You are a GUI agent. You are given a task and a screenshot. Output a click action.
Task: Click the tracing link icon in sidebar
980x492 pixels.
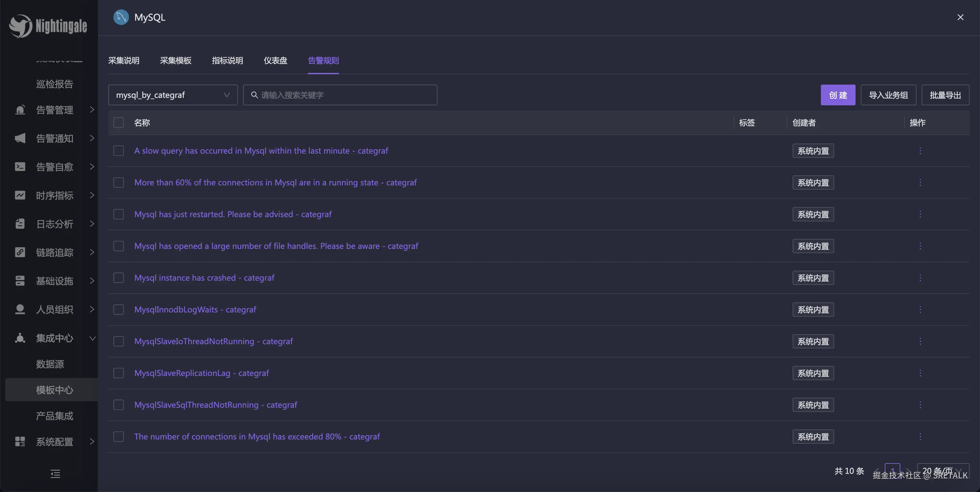20,252
